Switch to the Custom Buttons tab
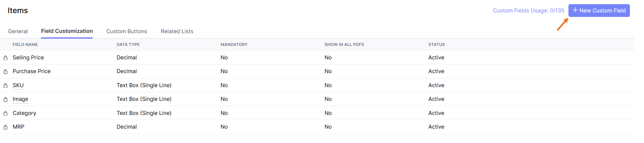The height and width of the screenshot is (143, 644). [126, 31]
